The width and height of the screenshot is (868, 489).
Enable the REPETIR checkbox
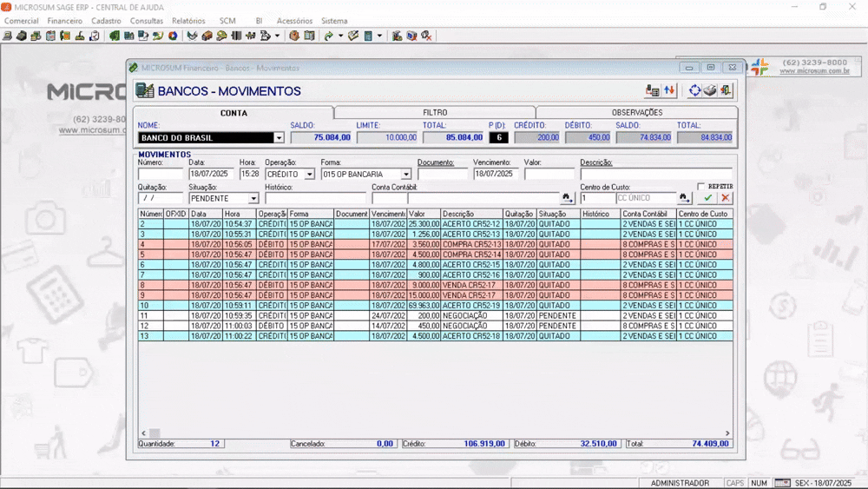tap(700, 186)
